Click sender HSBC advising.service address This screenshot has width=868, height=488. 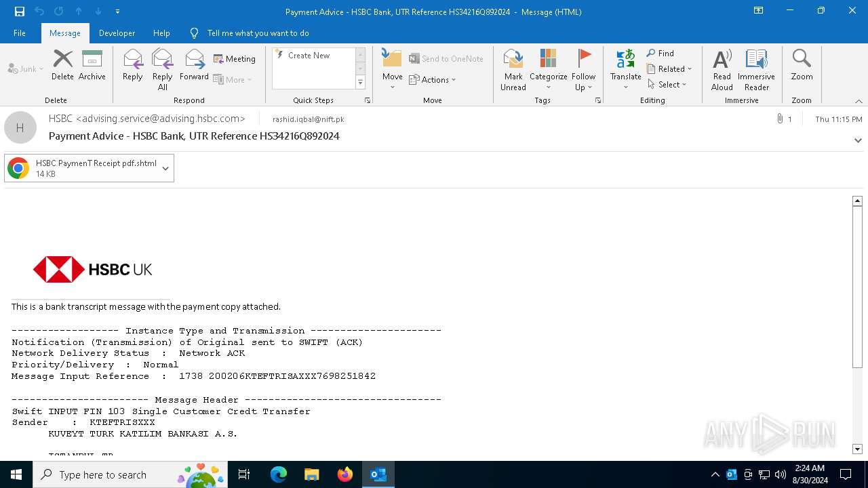pos(147,119)
